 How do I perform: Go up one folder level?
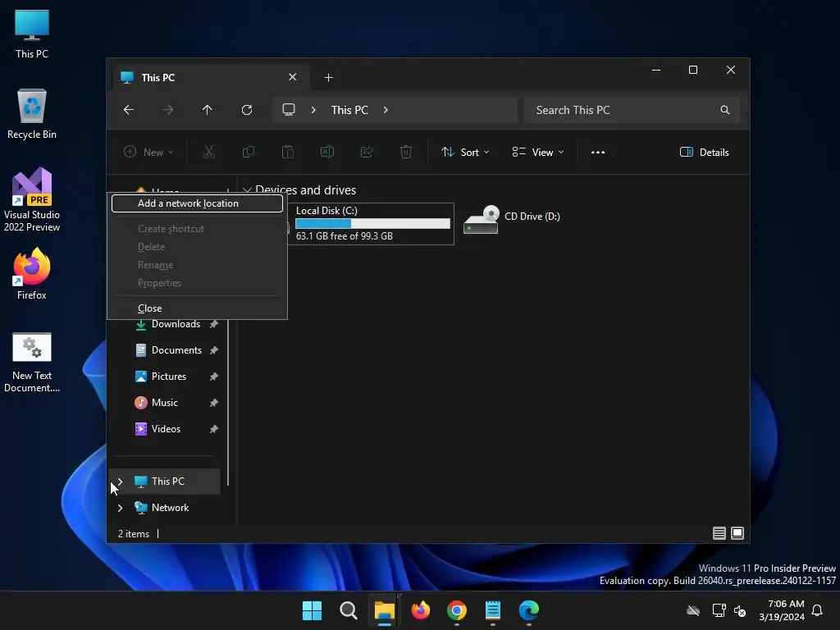[x=208, y=110]
